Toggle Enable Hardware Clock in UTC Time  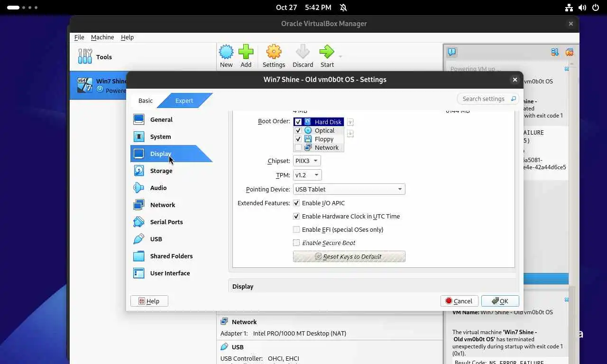pos(296,216)
